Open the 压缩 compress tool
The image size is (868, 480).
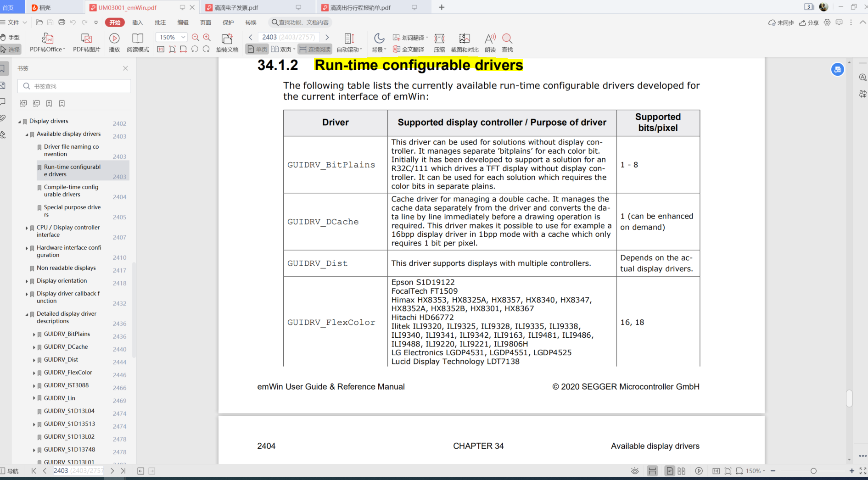439,43
